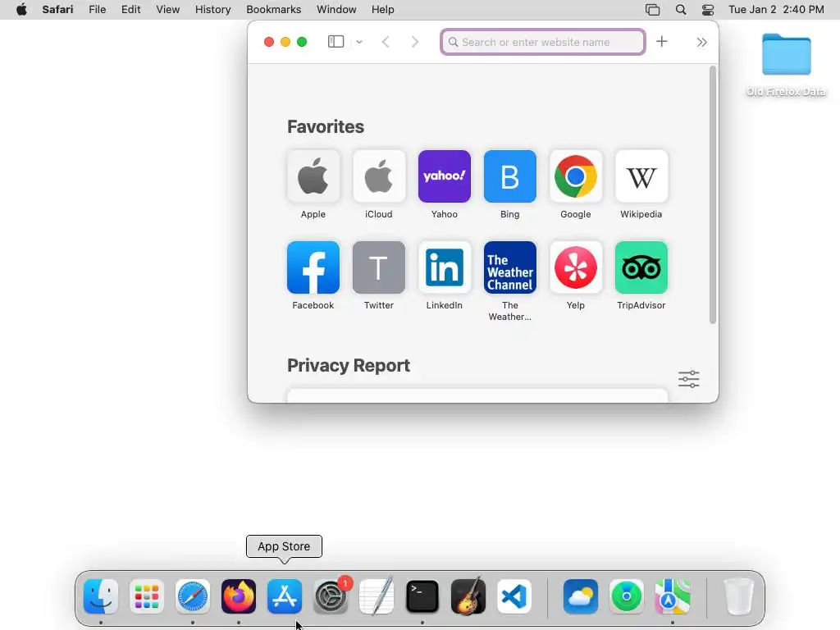This screenshot has height=630, width=840.
Task: Open the Bookmarks menu
Action: [x=273, y=10]
